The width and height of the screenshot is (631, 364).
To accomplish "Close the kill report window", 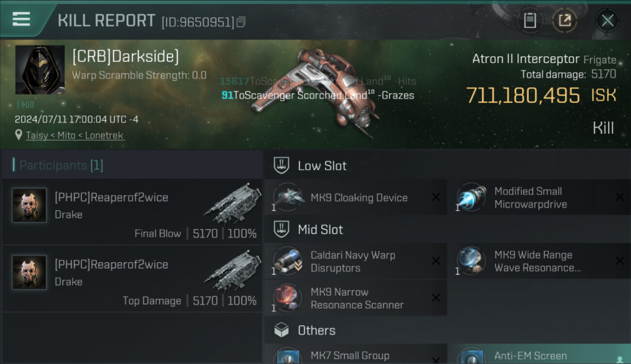I will coord(607,20).
